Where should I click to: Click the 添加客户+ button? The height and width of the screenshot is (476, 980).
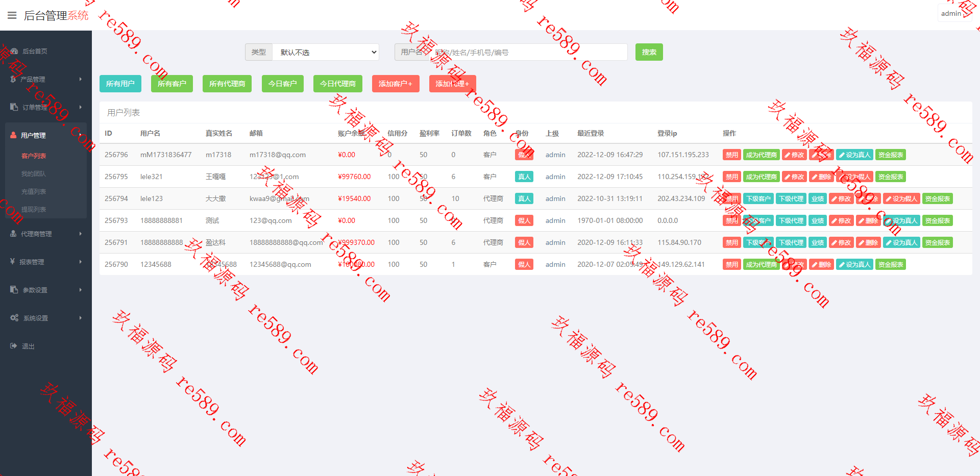point(396,84)
